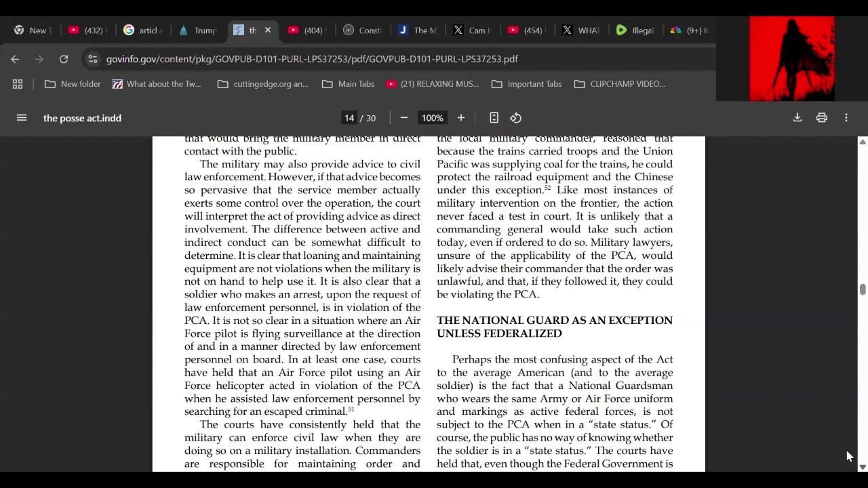Zoom in the PDF with plus button
This screenshot has width=868, height=488.
tap(461, 118)
